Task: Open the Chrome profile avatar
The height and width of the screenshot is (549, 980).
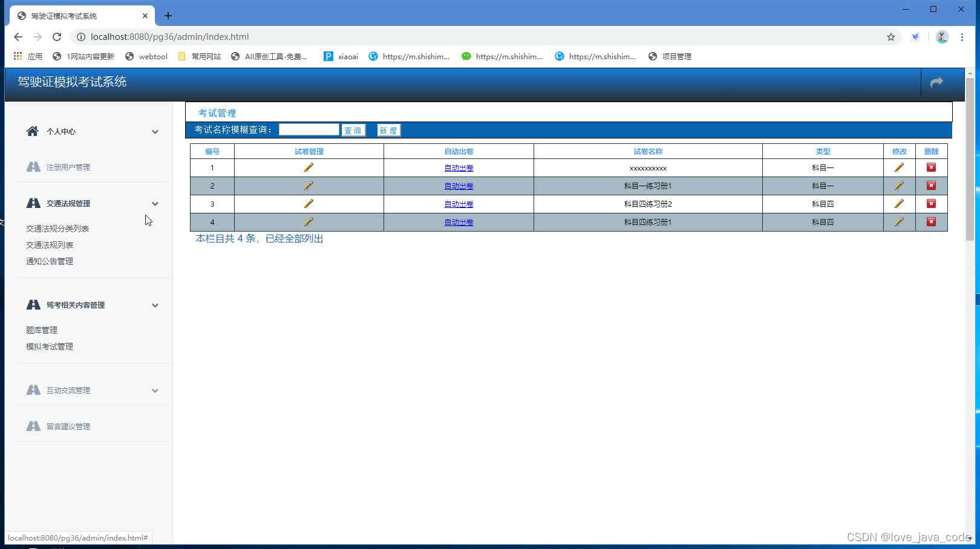Action: (x=942, y=37)
